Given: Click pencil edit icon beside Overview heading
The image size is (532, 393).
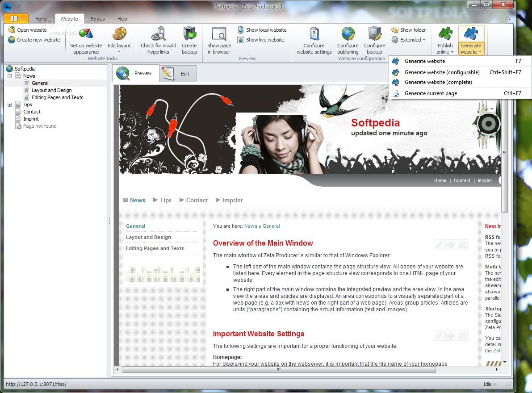Looking at the screenshot, I should 439,244.
